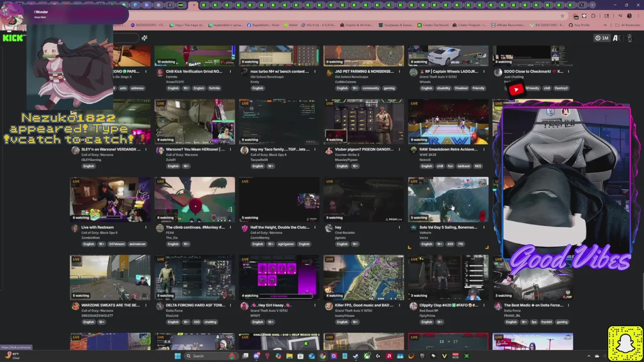
Task: Open options for 'Live with Restream' stream
Action: tap(146, 227)
